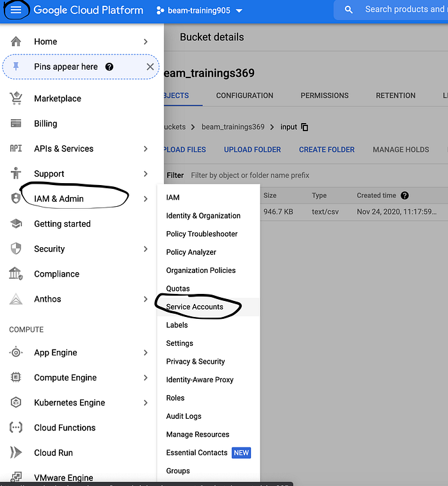Click the Cloud Functions icon
The image size is (448, 486).
click(x=16, y=428)
